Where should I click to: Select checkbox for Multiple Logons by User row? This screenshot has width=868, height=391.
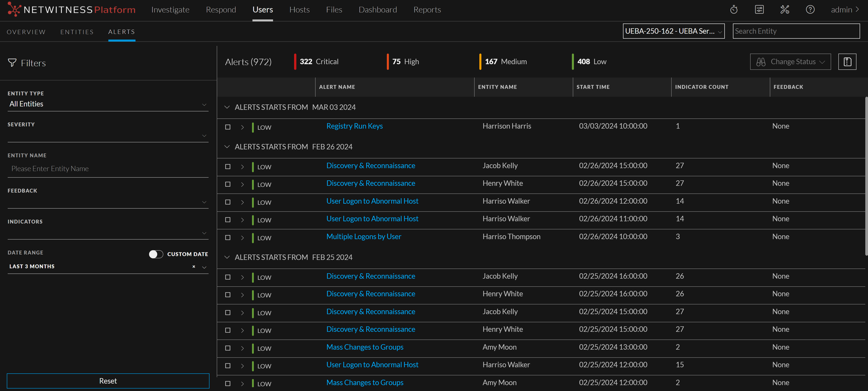coord(228,238)
